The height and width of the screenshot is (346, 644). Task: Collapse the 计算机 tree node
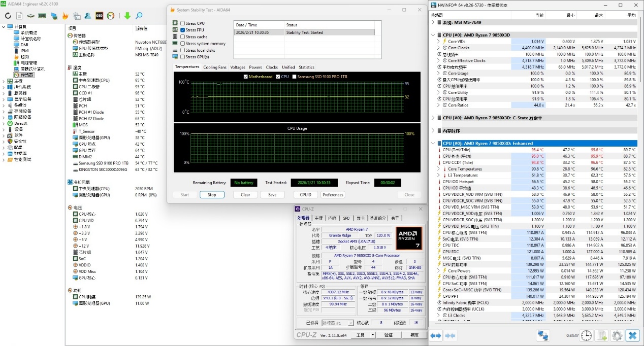[x=4, y=26]
